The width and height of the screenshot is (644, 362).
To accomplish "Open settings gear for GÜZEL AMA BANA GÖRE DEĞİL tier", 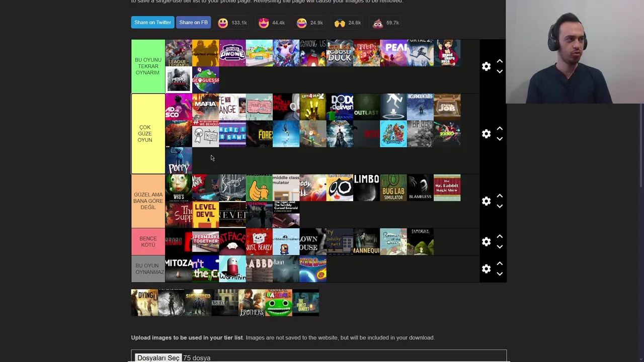I will pos(486,201).
